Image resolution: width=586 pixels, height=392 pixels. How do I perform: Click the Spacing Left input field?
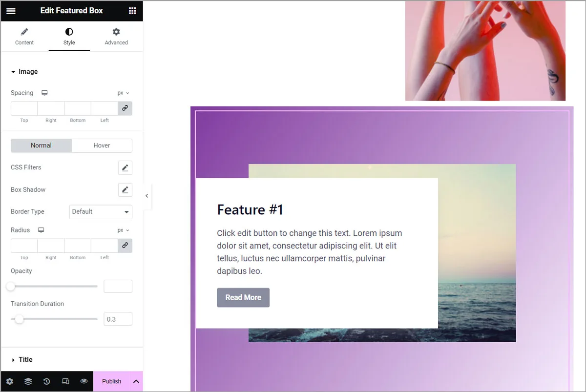[105, 108]
